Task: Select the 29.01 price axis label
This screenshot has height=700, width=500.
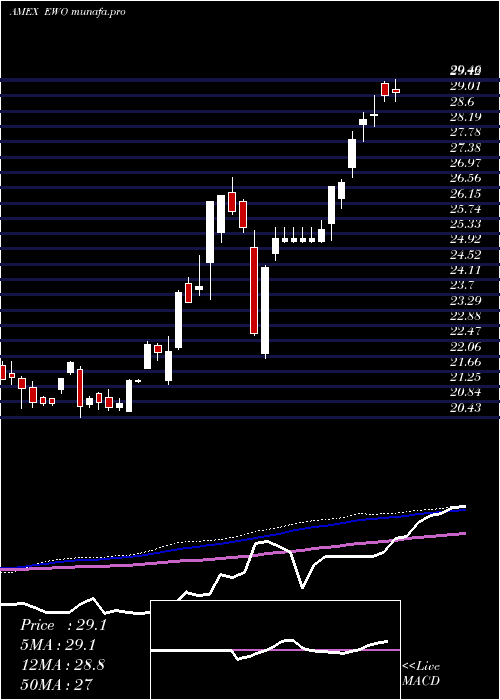Action: point(465,85)
